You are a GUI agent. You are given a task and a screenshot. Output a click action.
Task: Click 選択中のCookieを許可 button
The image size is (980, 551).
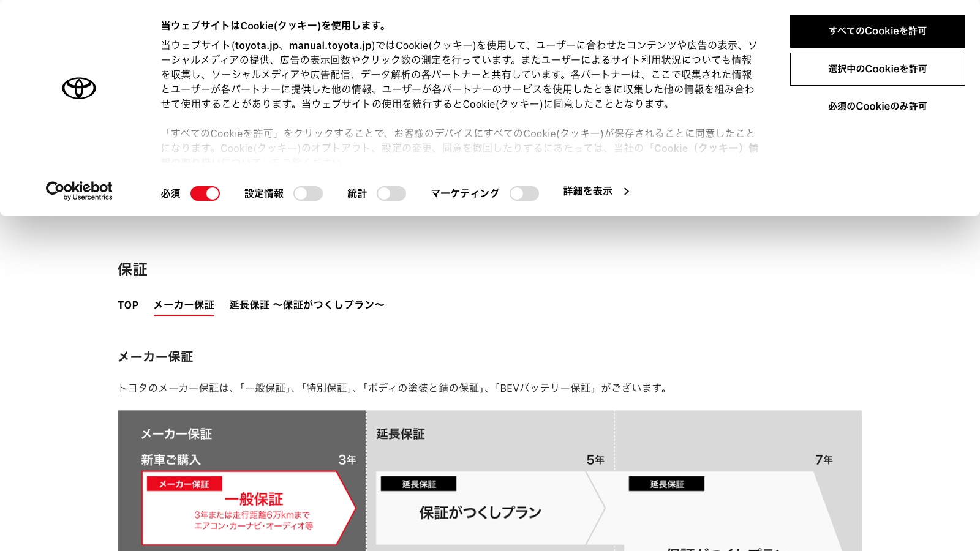click(877, 69)
